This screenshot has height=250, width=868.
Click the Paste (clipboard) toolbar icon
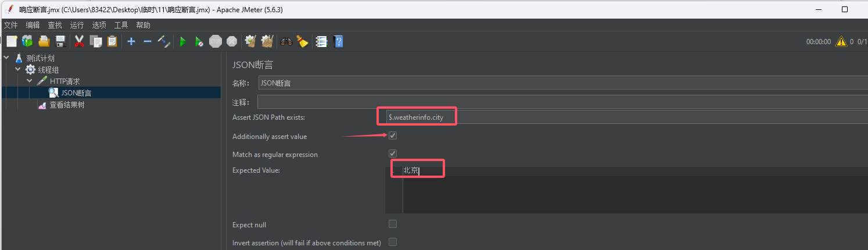112,41
